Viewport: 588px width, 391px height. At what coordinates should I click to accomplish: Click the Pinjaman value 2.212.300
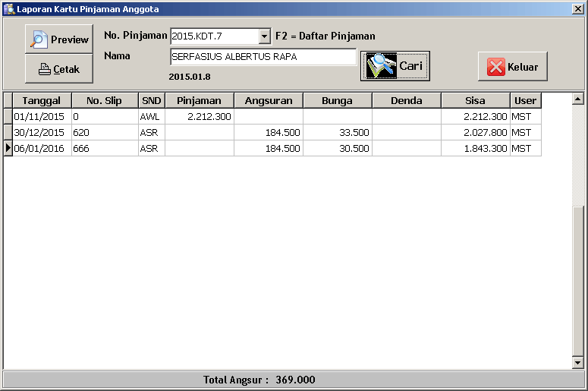(200, 117)
